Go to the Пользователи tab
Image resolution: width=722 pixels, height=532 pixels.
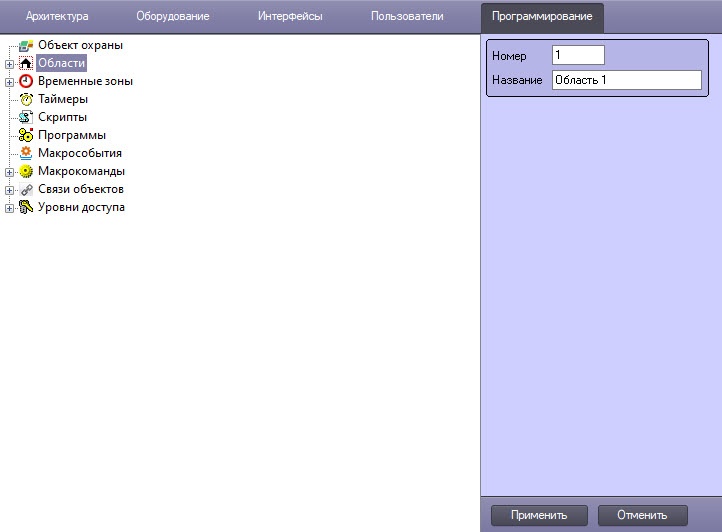pos(406,17)
